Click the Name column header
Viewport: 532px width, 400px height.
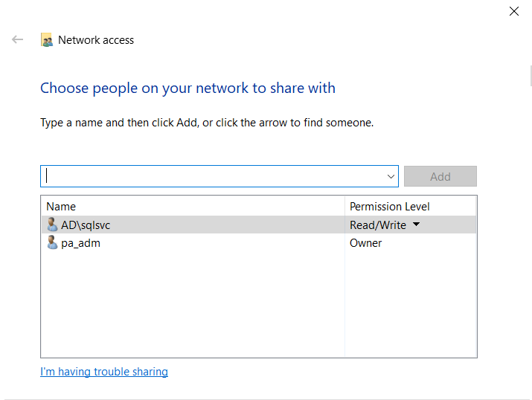[61, 207]
